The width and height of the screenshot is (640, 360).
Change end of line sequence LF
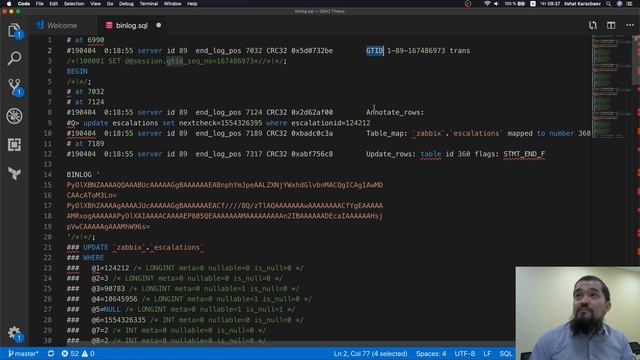[x=487, y=353]
